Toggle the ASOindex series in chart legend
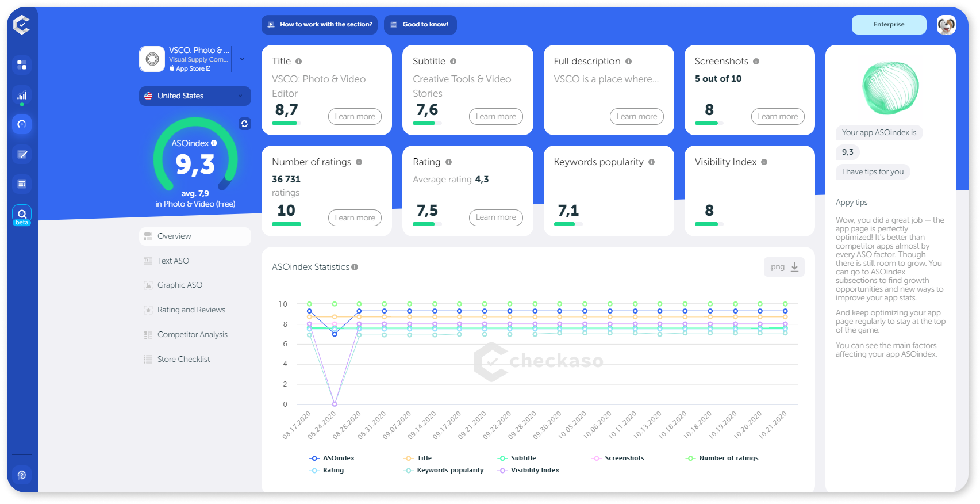The image size is (980, 504). (332, 459)
